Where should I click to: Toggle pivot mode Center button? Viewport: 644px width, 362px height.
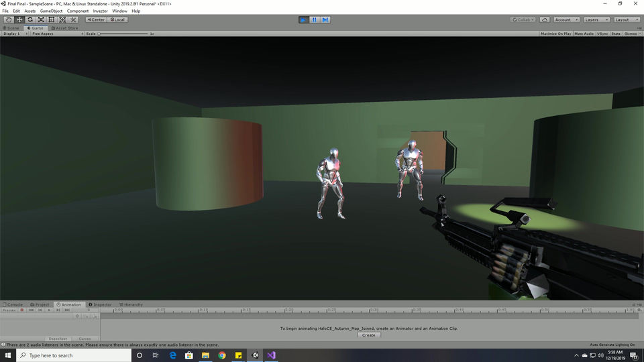coord(96,19)
